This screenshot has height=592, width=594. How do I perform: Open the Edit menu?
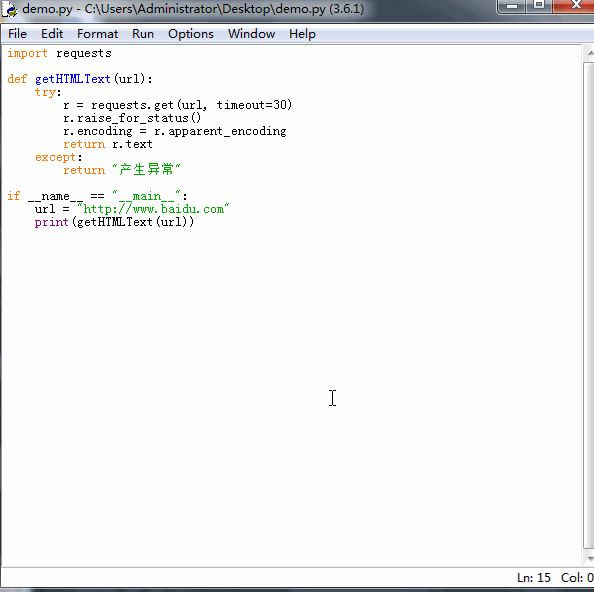point(52,34)
